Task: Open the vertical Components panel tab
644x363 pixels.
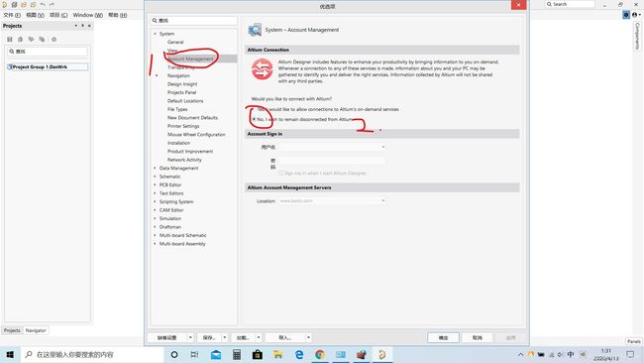Action: tap(637, 36)
